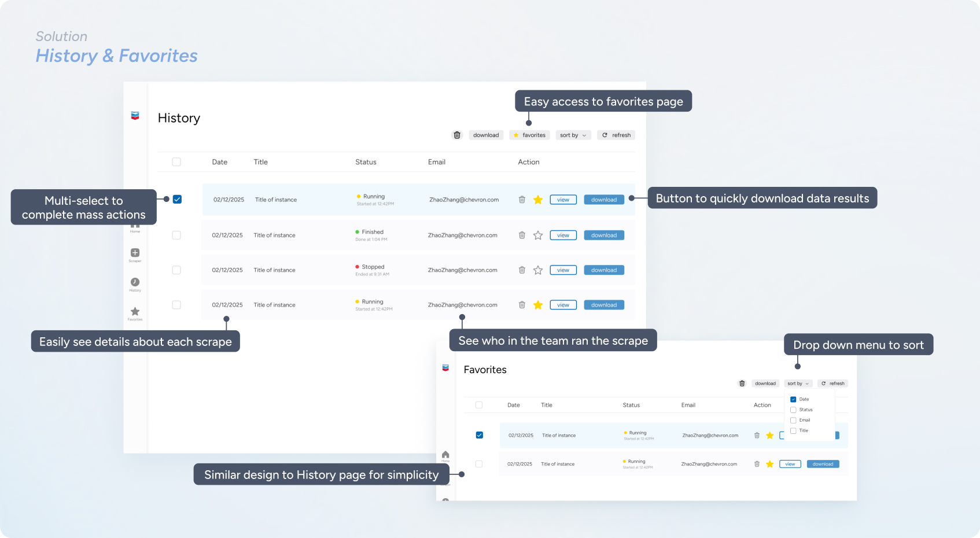The image size is (980, 538).
Task: Check the Stopped row's checkbox
Action: (x=176, y=270)
